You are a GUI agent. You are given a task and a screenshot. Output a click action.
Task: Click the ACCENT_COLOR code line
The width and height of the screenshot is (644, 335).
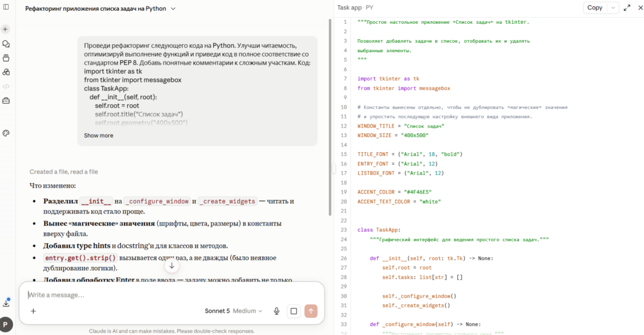(x=395, y=192)
